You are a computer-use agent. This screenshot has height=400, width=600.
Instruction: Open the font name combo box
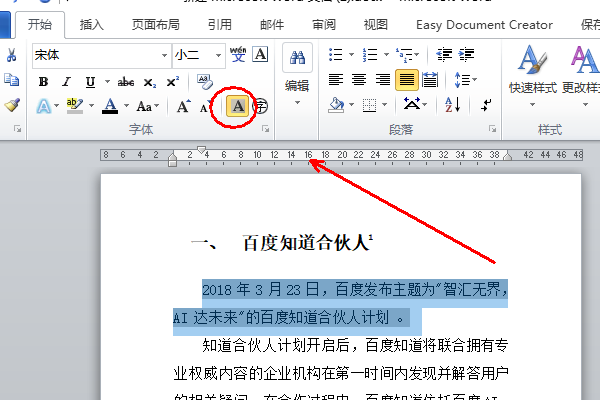102,56
